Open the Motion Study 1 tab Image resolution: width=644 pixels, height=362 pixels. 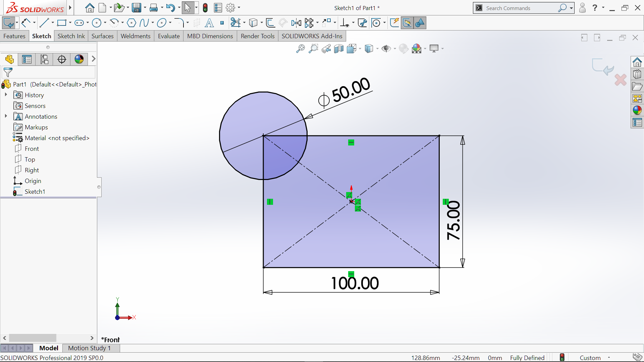coord(89,348)
